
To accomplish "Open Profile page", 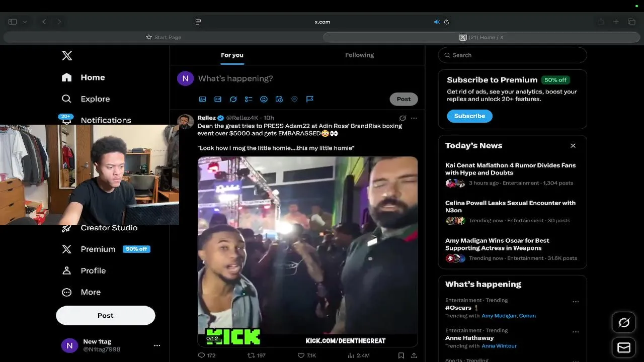I will (84, 270).
